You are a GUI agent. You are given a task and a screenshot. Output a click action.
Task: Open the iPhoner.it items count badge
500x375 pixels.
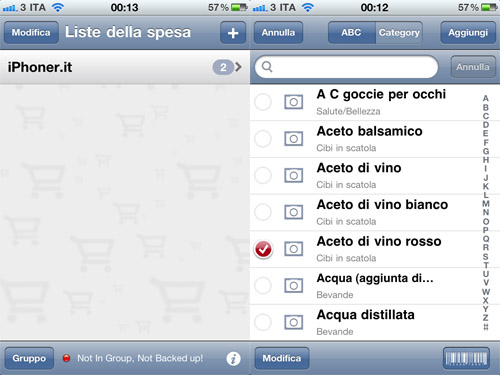point(223,67)
